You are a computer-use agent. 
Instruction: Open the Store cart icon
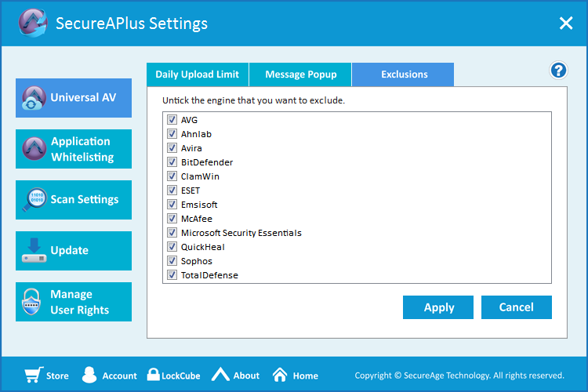[x=32, y=375]
